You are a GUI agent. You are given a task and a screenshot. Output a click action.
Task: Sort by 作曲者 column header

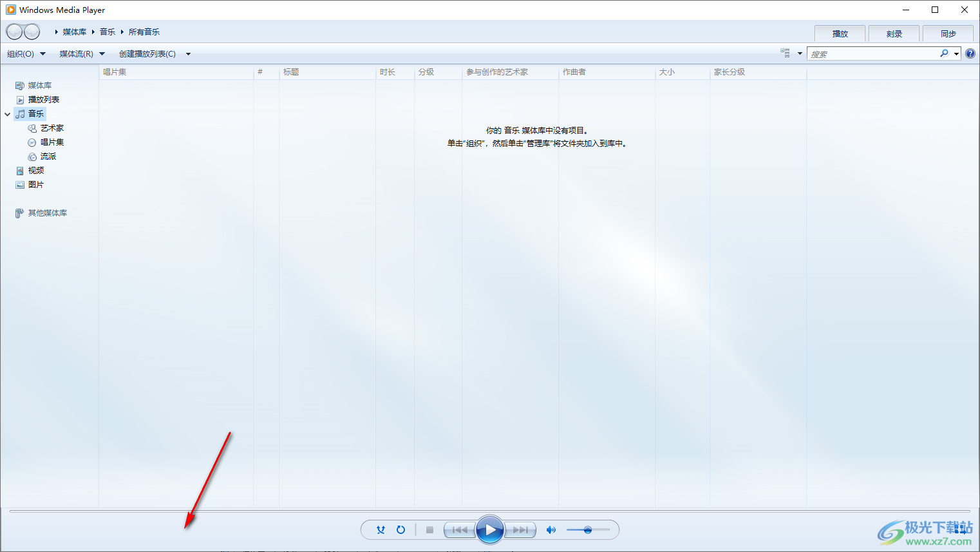coord(607,72)
